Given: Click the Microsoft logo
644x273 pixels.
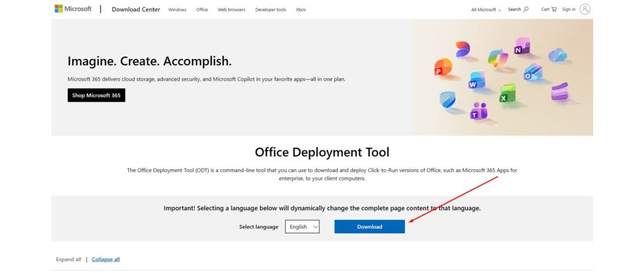Looking at the screenshot, I should pyautogui.click(x=73, y=9).
